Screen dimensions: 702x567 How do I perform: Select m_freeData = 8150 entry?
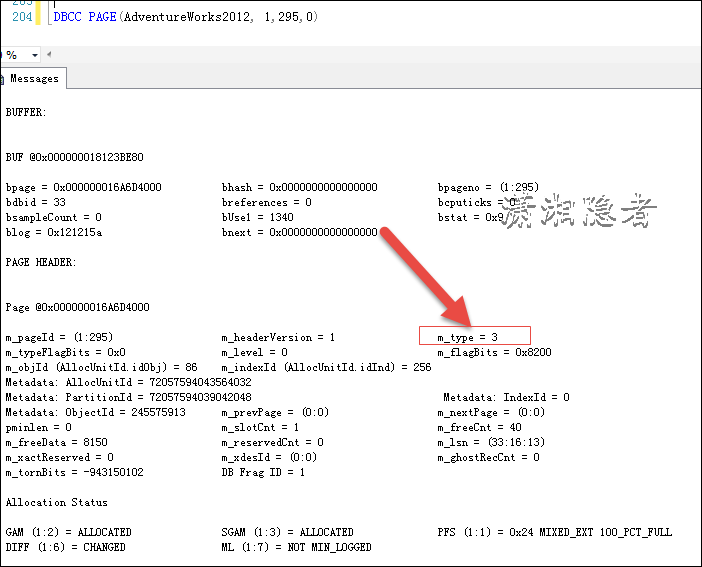coord(56,442)
